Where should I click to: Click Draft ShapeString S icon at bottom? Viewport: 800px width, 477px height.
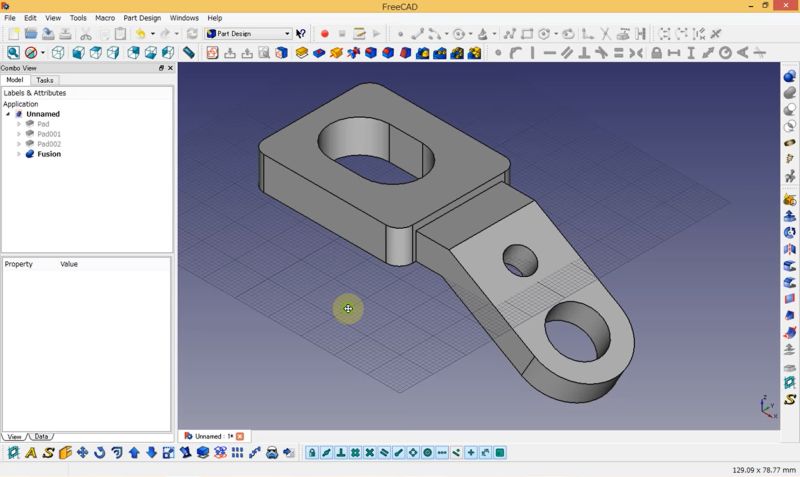click(48, 453)
